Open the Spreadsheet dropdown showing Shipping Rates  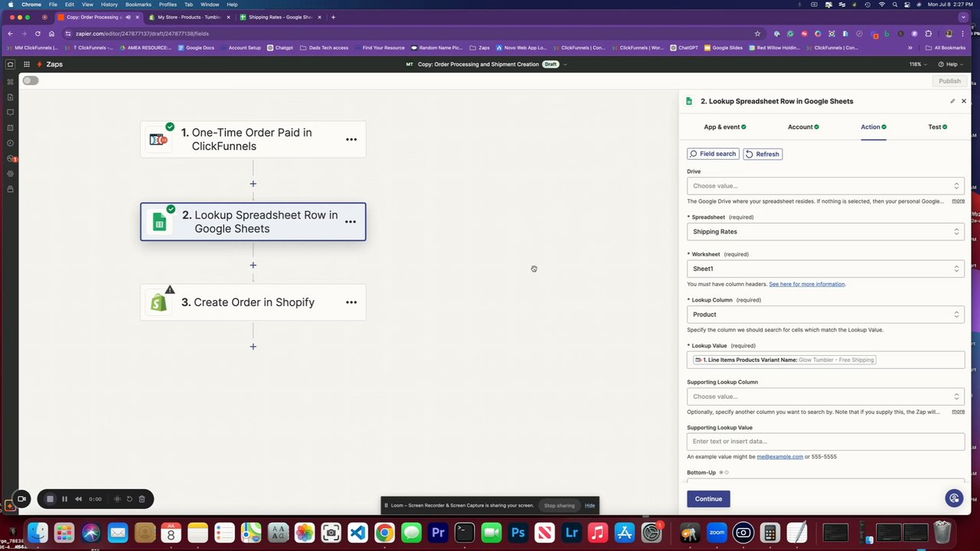pyautogui.click(x=825, y=232)
